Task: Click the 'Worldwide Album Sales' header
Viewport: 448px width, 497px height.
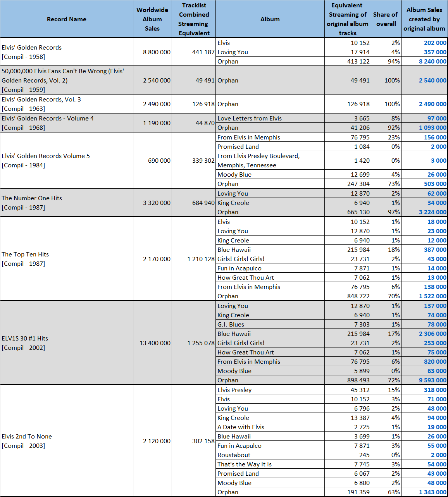Action: pos(152,19)
